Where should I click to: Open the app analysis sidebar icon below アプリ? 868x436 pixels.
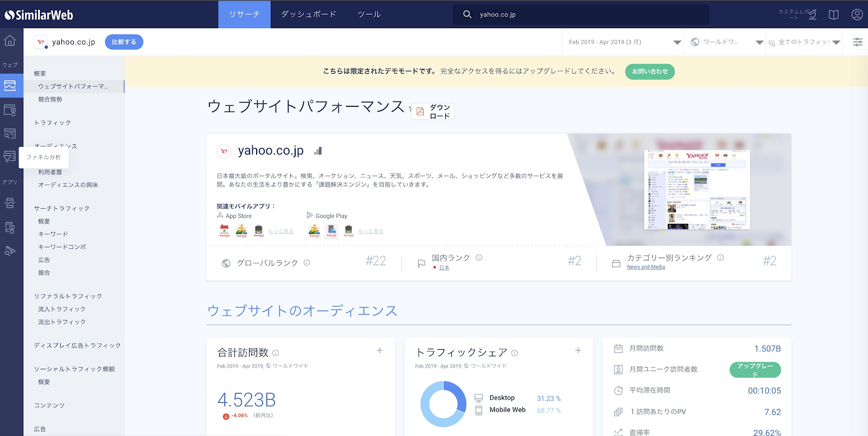click(10, 203)
